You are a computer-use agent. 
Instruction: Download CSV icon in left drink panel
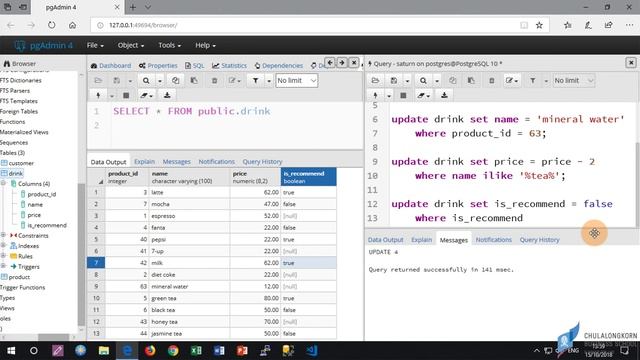coord(167,95)
